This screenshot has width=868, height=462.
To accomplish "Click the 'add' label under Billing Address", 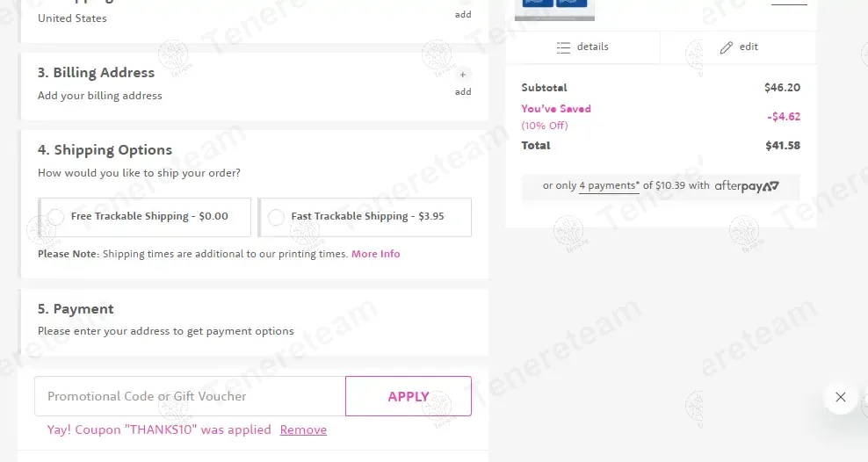I will point(463,92).
